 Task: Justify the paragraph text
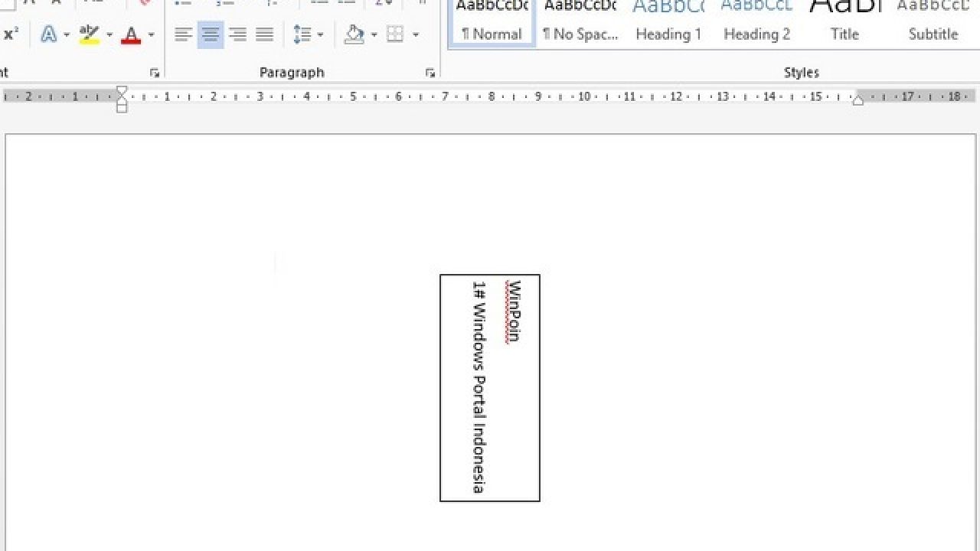pyautogui.click(x=265, y=34)
